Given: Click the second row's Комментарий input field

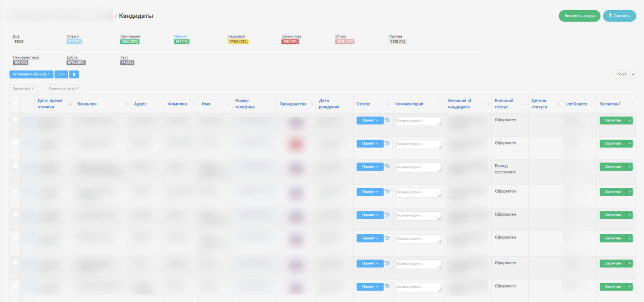Looking at the screenshot, I should click(x=418, y=144).
